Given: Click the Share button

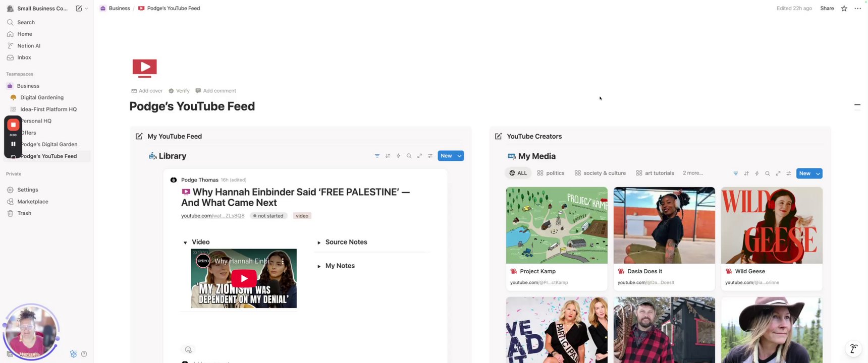Looking at the screenshot, I should [x=827, y=8].
